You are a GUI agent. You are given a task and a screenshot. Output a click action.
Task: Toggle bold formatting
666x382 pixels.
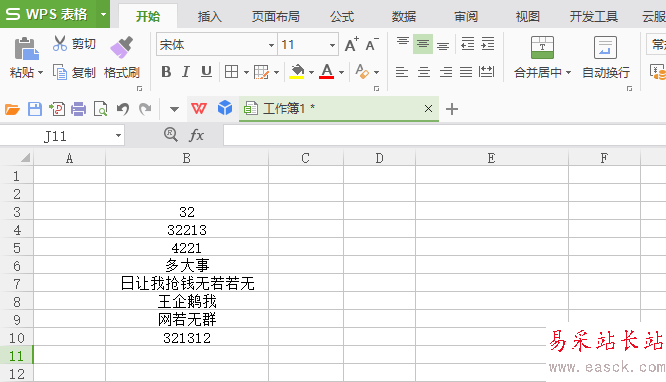click(x=166, y=72)
